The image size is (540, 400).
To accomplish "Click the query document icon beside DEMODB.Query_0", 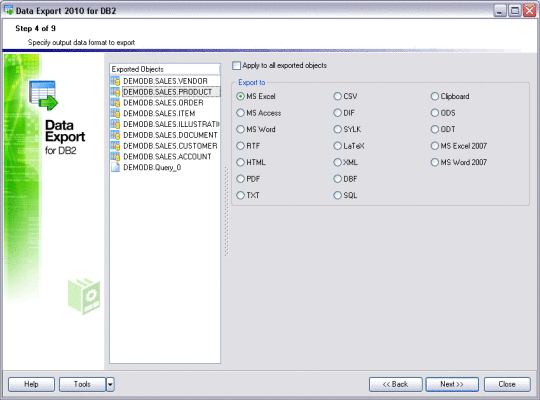I will coord(115,167).
